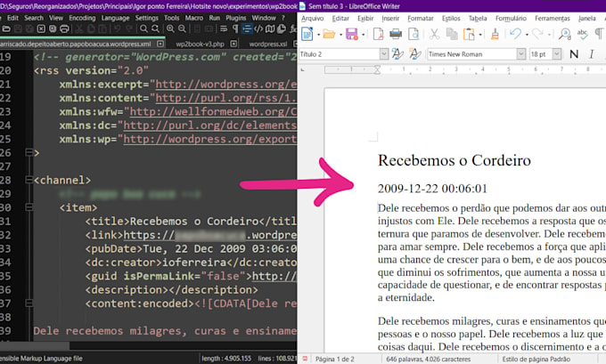
Task: Create new document in LibreOffice Writer
Action: 307,34
